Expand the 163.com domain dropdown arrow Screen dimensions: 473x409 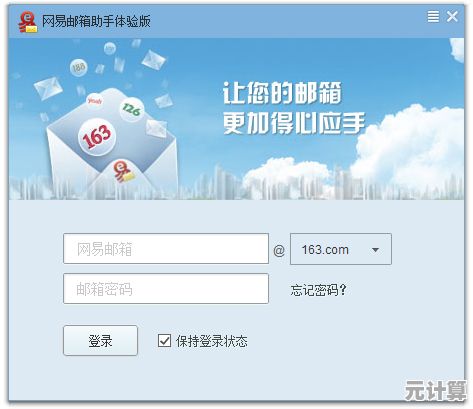[x=375, y=250]
